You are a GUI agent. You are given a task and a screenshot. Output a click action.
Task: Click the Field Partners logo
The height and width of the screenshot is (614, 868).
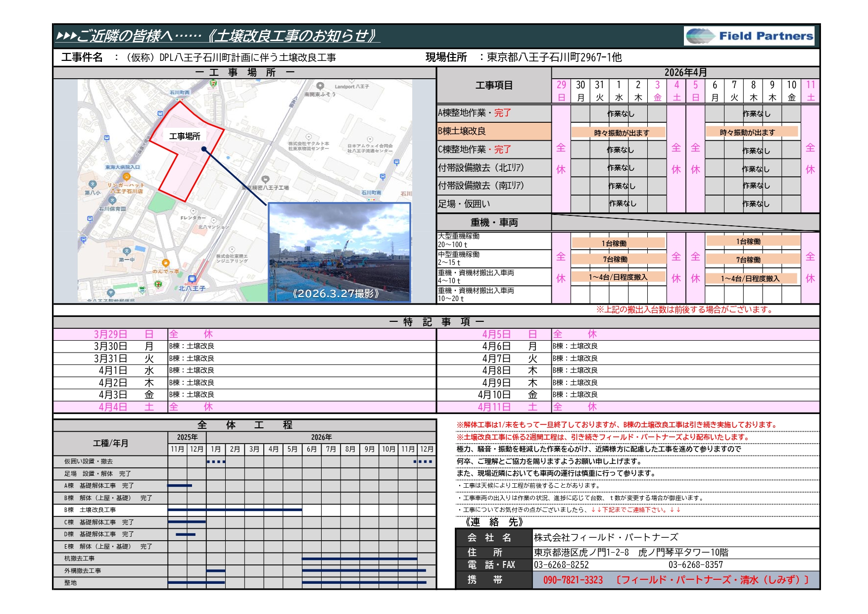pos(749,36)
